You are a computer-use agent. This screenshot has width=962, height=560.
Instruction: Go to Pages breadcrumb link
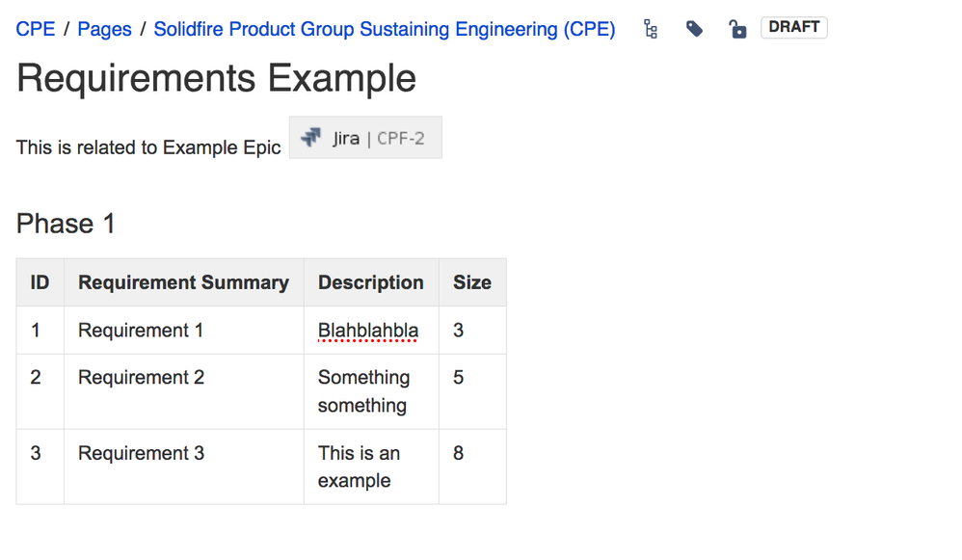coord(104,29)
